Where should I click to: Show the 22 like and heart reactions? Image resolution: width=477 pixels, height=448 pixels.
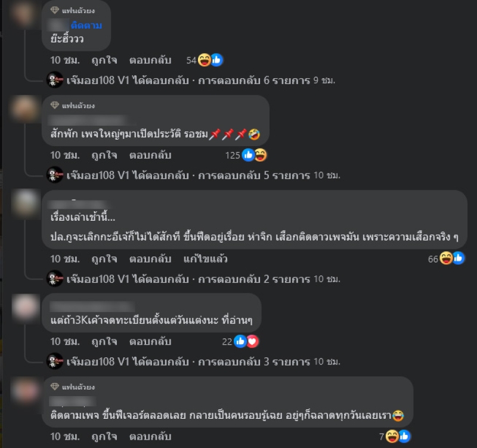[x=240, y=341]
